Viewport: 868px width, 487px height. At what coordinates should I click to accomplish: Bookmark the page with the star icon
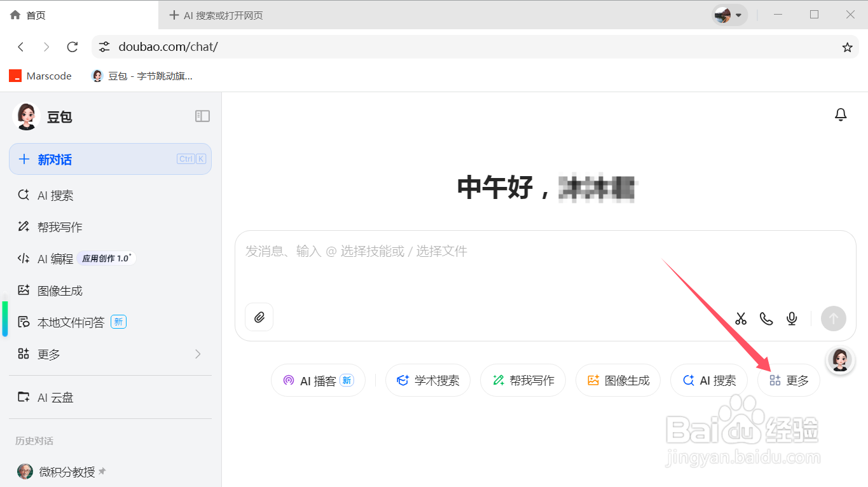[x=847, y=47]
